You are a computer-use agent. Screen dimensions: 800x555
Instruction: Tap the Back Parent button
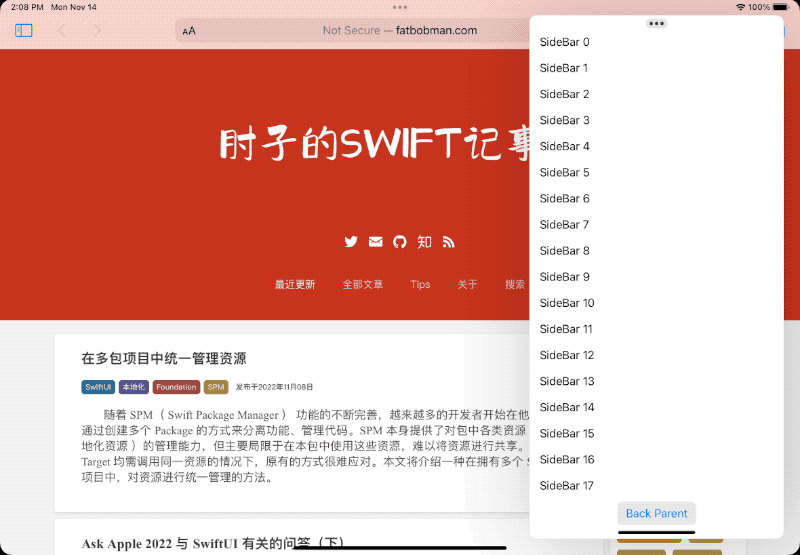pos(657,514)
